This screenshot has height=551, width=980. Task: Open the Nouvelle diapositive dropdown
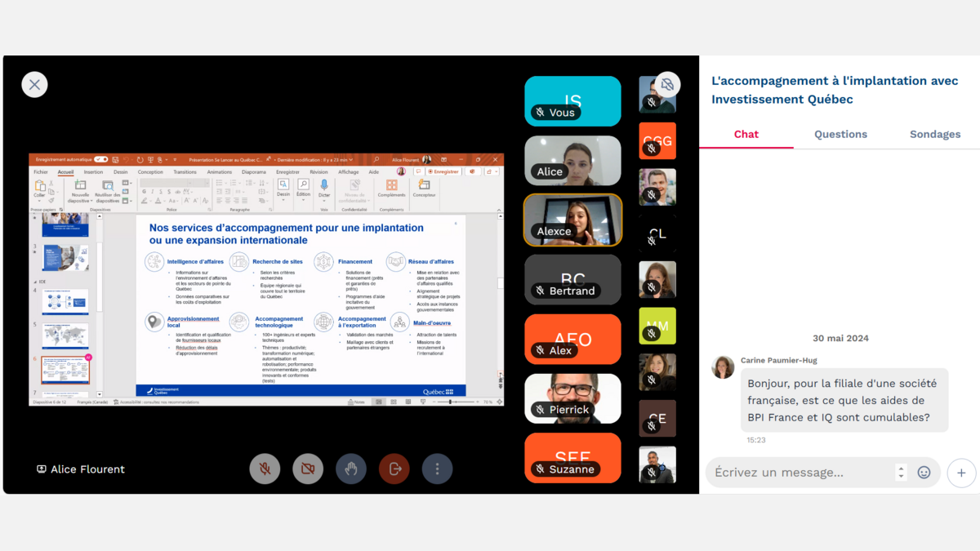coord(80,198)
